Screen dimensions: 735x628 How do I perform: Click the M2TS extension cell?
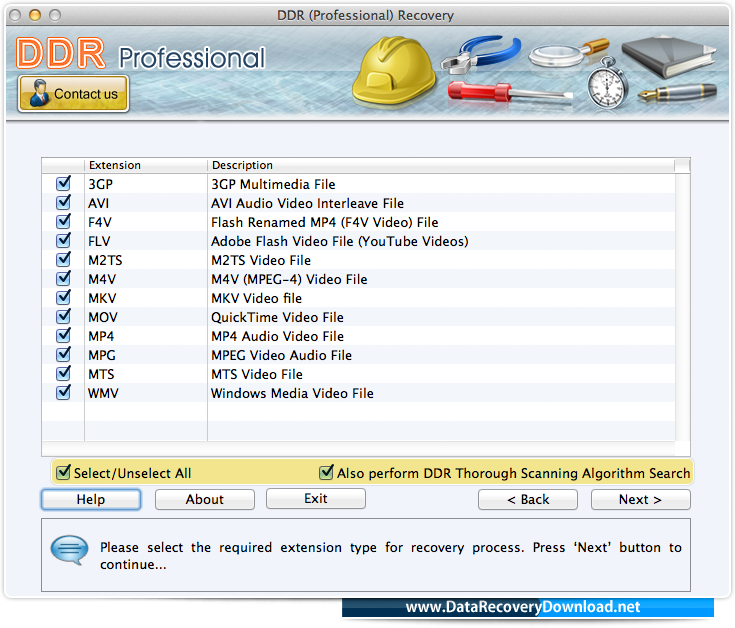[146, 260]
